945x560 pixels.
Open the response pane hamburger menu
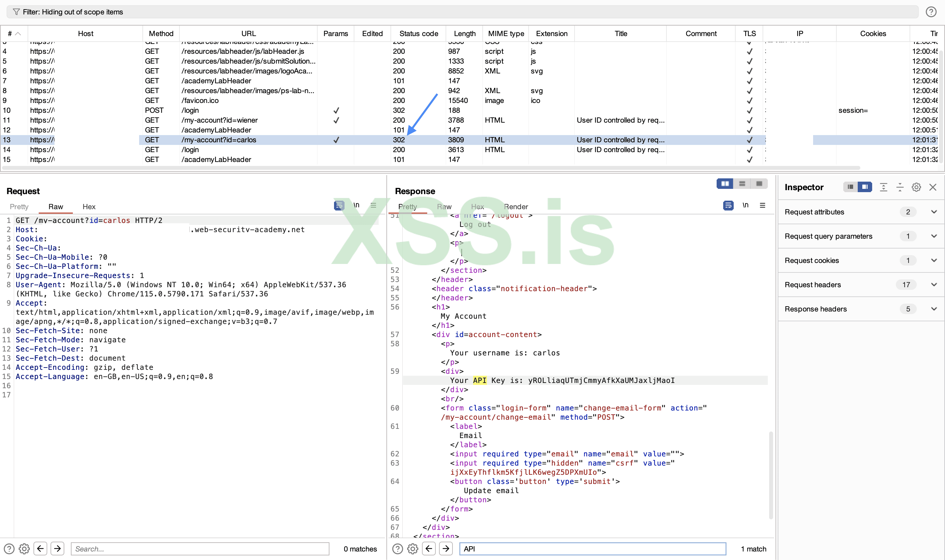click(x=762, y=205)
